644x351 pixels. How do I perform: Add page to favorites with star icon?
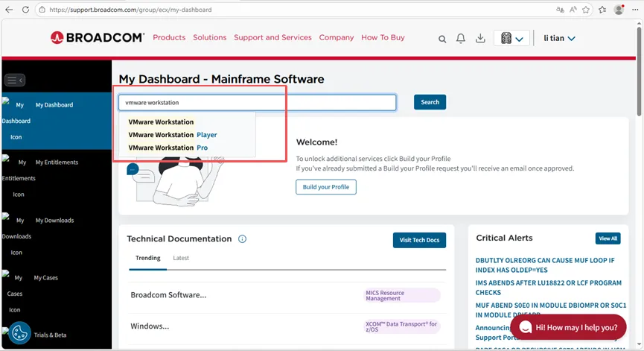pyautogui.click(x=586, y=10)
